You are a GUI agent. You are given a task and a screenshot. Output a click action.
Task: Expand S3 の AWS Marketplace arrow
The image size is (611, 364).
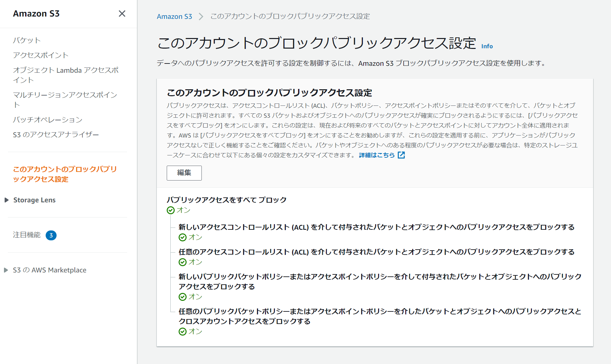pyautogui.click(x=6, y=270)
